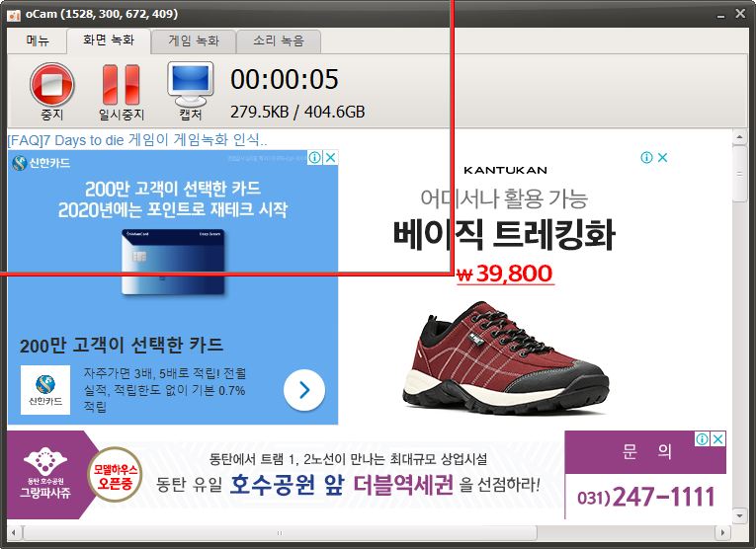Click the 그랑파사쥬 logo in the banner
The image size is (756, 549).
[45, 473]
